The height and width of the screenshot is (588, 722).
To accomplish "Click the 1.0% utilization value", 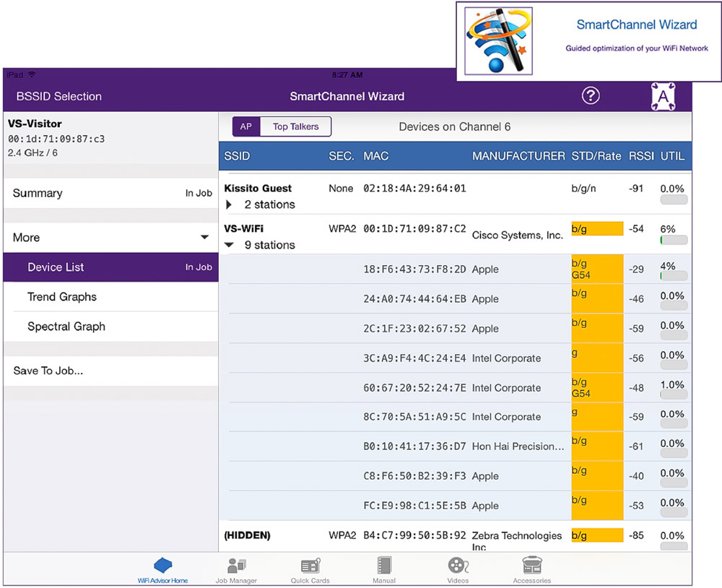I will coord(672,385).
